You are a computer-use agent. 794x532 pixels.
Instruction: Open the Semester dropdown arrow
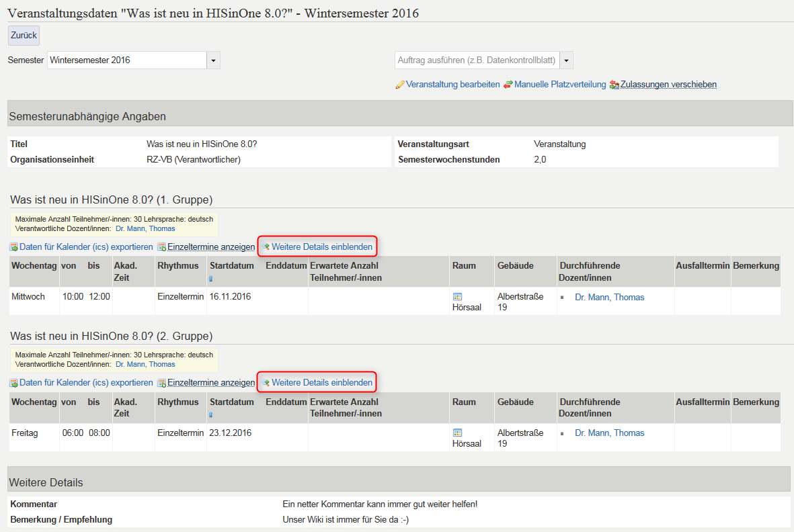point(213,60)
